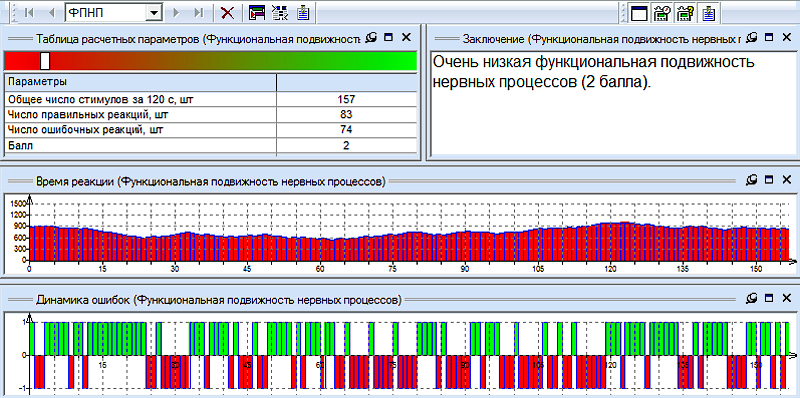This screenshot has width=800, height=398.
Task: Go to the previous record arrow
Action: tap(51, 13)
